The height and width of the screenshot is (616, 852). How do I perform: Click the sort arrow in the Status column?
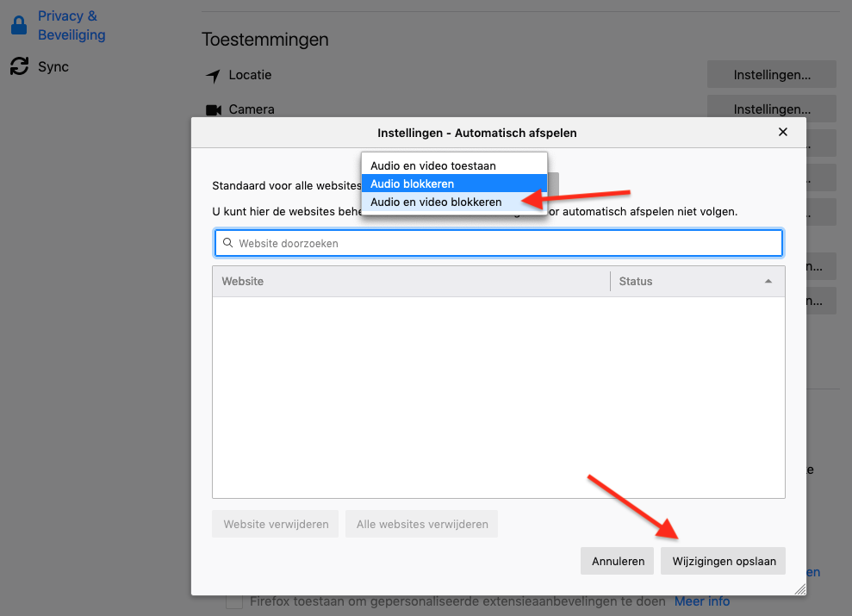click(x=768, y=282)
